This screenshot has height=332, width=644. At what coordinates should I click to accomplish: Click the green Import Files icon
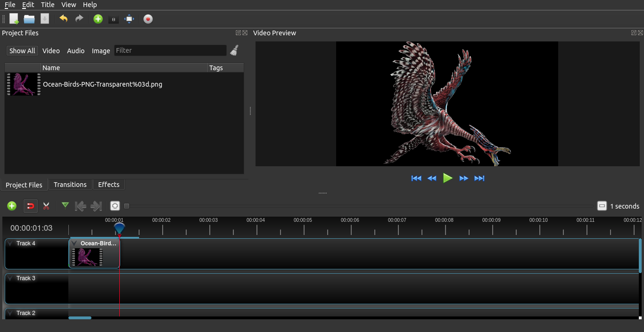[x=98, y=19]
